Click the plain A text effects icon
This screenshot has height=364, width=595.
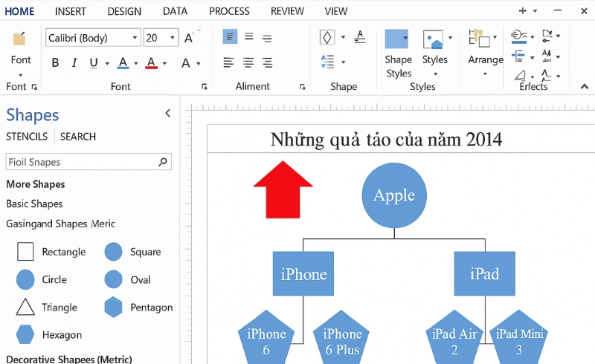(185, 63)
